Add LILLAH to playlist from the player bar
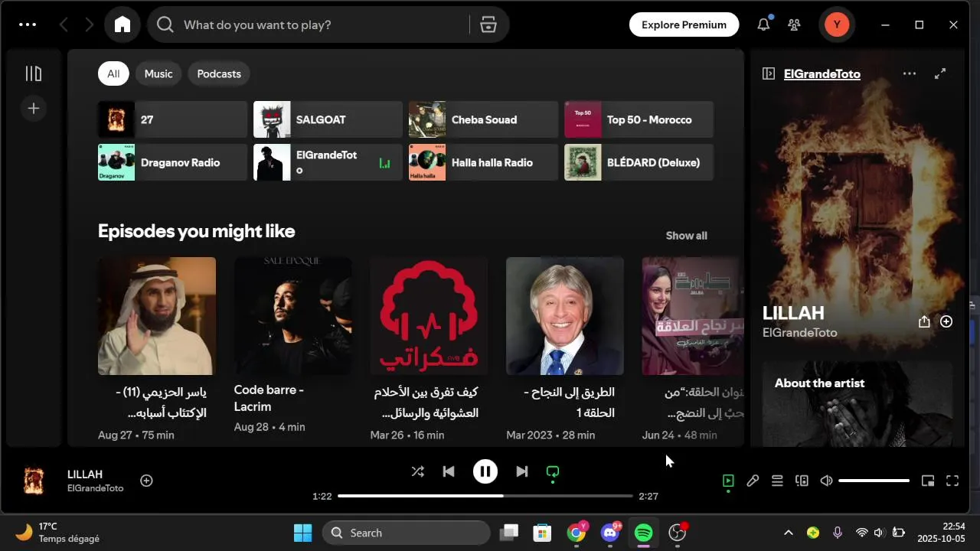The image size is (980, 551). 146,481
